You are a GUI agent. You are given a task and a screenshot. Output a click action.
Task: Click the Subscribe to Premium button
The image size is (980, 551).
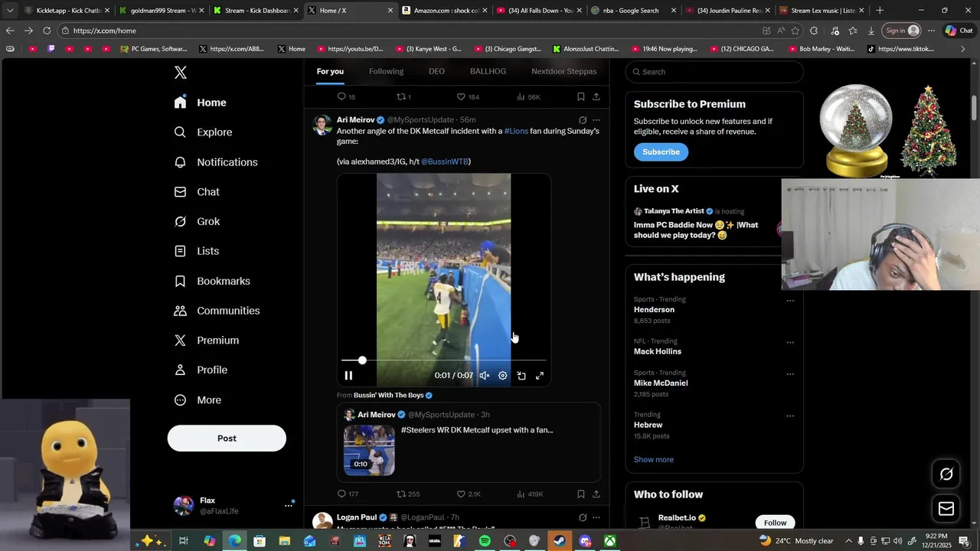(661, 152)
